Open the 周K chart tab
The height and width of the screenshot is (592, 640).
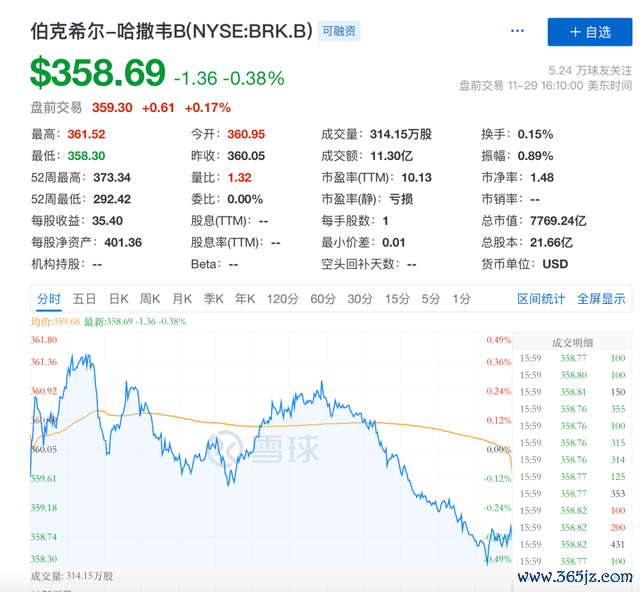150,299
